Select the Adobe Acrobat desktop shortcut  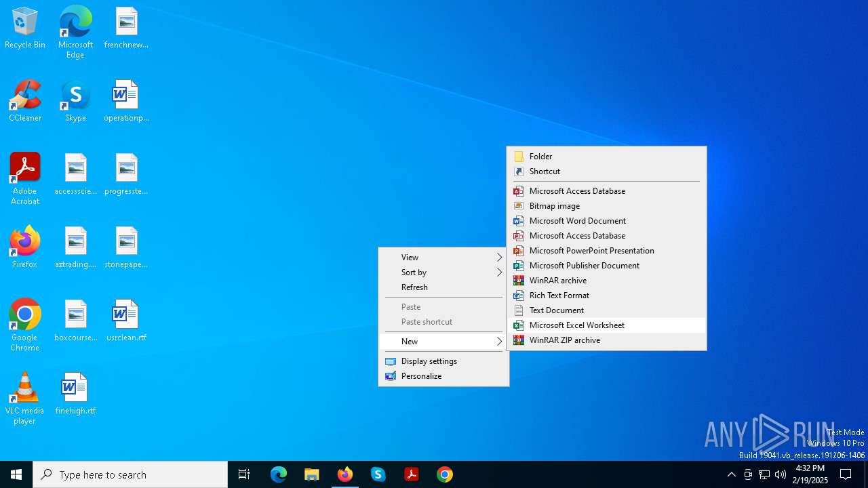tap(25, 179)
